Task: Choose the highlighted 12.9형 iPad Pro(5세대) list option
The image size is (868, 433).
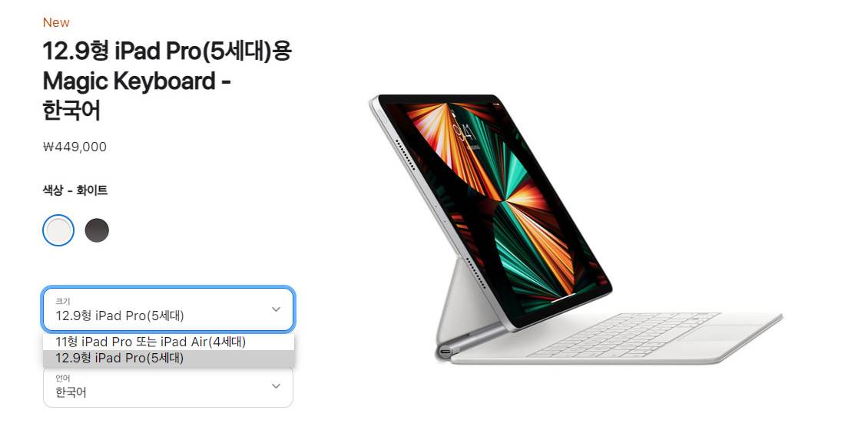Action: 168,358
